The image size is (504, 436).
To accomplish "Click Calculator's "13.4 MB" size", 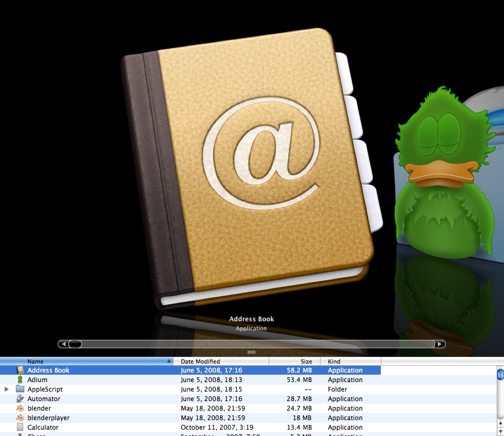I will [299, 428].
